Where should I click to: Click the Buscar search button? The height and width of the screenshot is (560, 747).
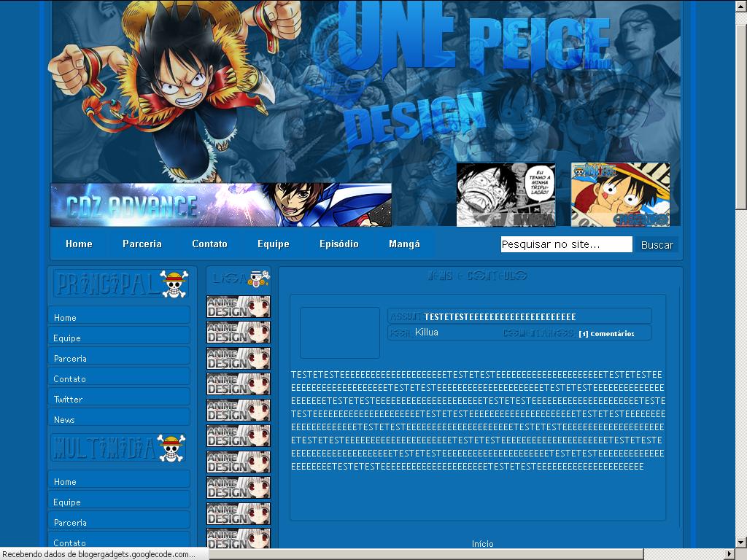657,245
